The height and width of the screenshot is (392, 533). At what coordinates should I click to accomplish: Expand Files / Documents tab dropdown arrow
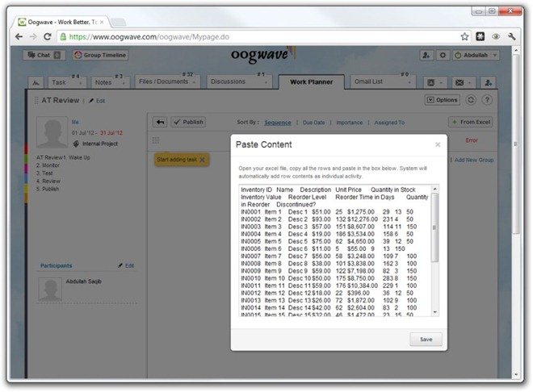point(194,82)
